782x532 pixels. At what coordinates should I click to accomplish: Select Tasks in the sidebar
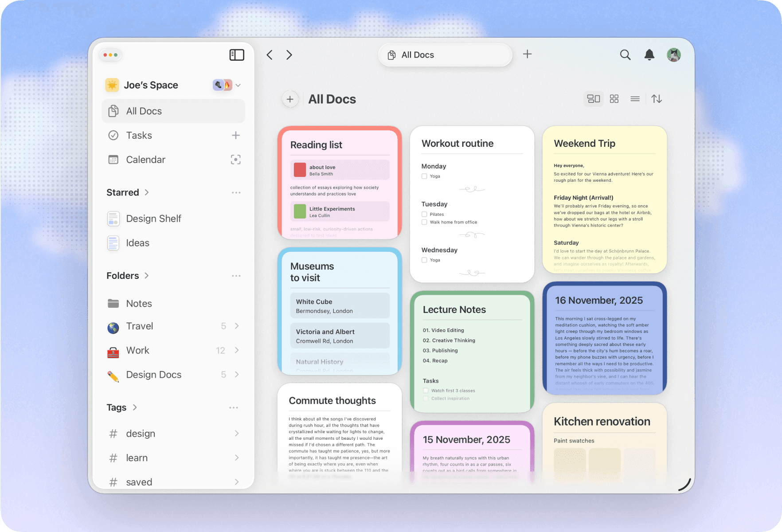click(139, 136)
